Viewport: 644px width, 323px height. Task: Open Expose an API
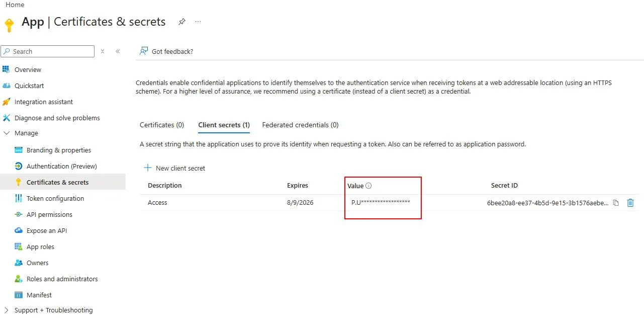(47, 230)
